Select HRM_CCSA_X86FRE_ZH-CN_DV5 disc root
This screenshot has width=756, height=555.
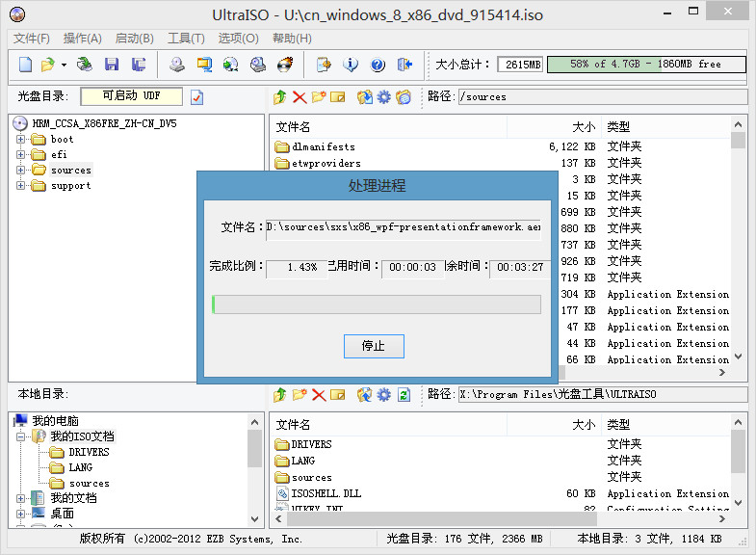click(x=104, y=124)
